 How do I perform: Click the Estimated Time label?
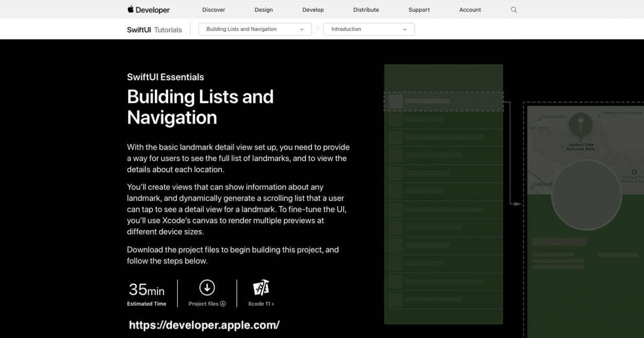click(146, 304)
